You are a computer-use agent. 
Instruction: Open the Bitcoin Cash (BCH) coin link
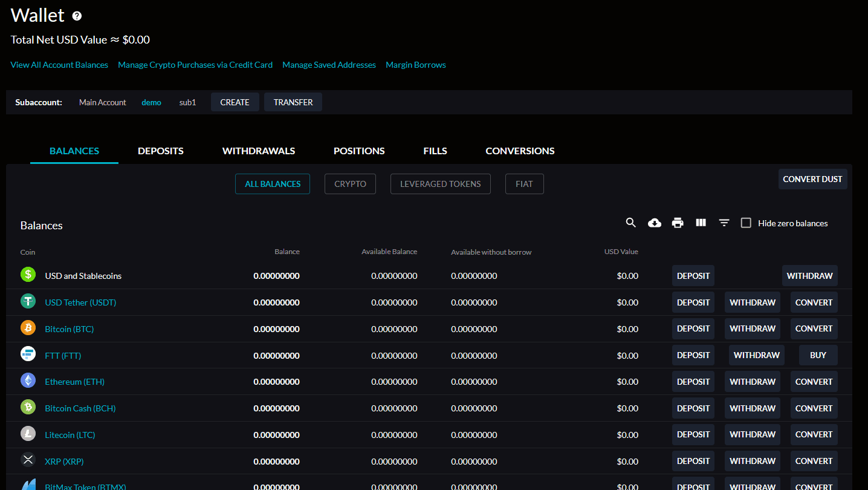tap(80, 408)
